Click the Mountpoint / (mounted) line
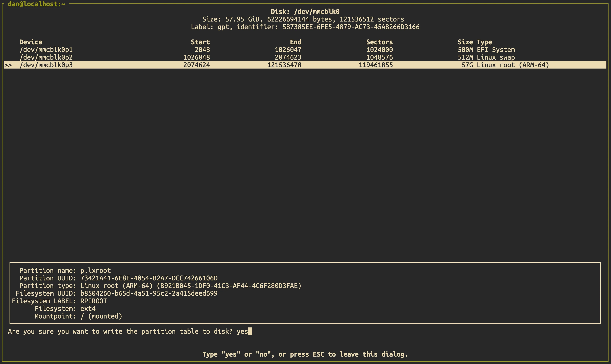The width and height of the screenshot is (611, 364). 78,316
